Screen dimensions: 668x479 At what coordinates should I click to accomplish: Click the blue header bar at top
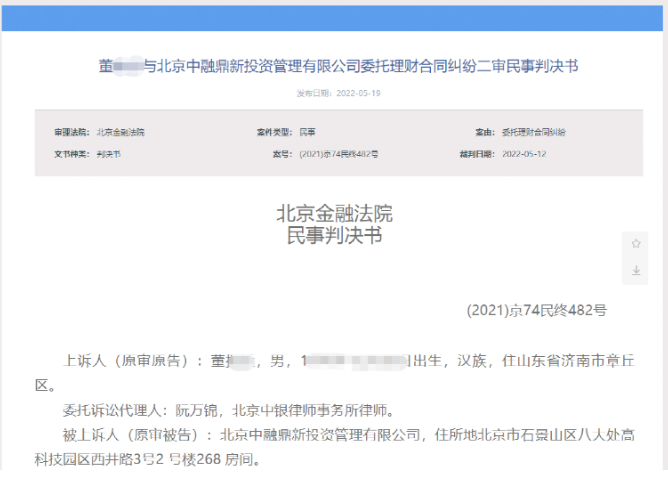332,18
